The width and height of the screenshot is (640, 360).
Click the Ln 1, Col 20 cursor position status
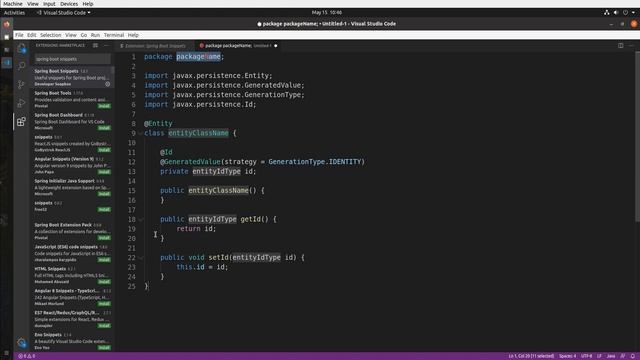click(531, 356)
